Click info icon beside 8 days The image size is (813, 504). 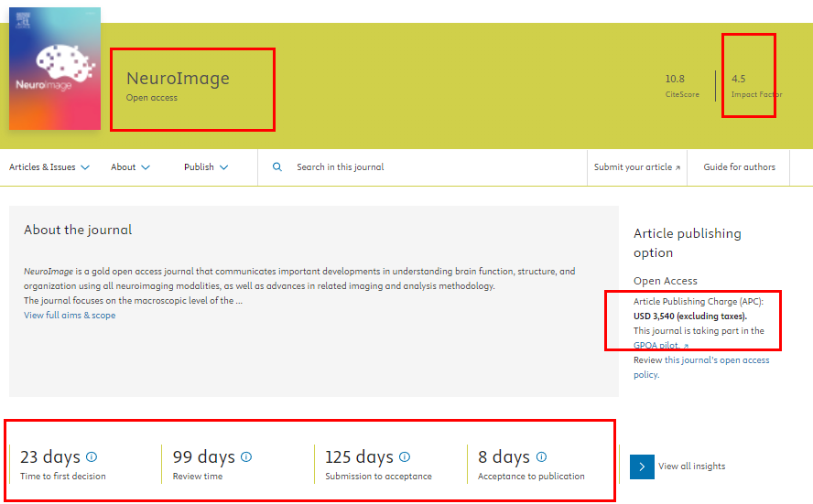pos(541,456)
